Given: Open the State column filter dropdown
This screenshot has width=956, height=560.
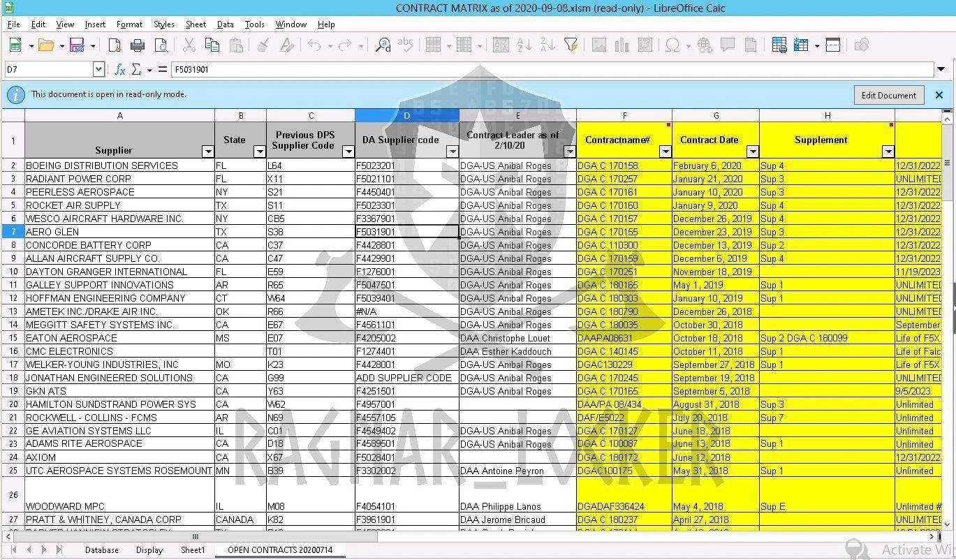Looking at the screenshot, I should click(x=259, y=152).
